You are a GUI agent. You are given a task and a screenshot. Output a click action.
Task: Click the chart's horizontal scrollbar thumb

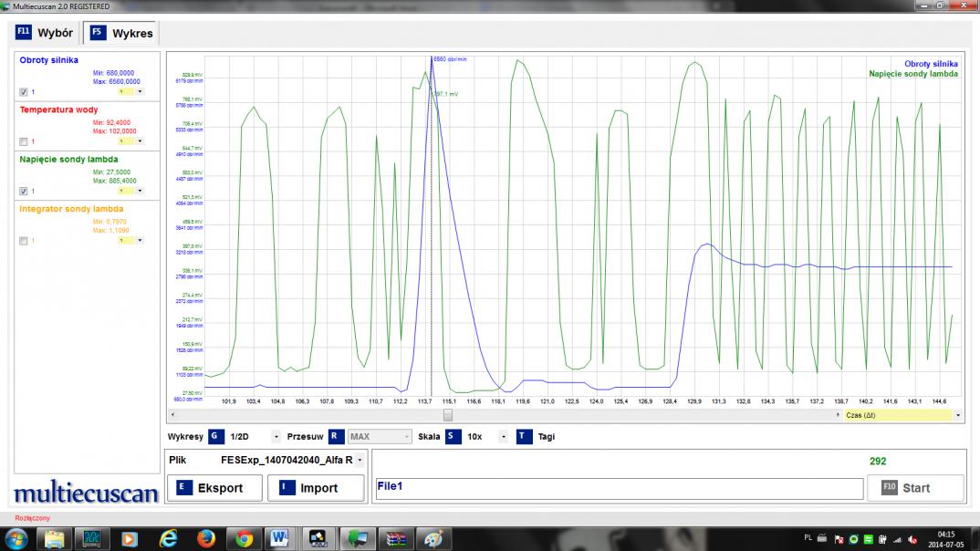447,415
